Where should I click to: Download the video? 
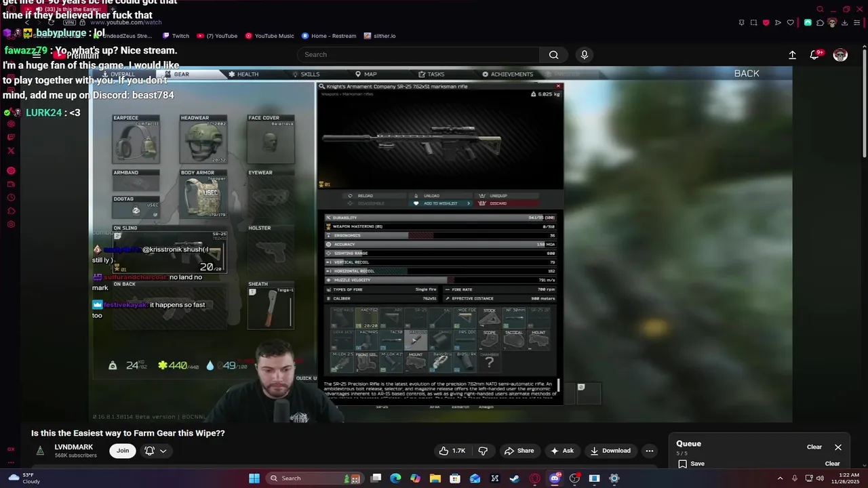click(x=610, y=451)
